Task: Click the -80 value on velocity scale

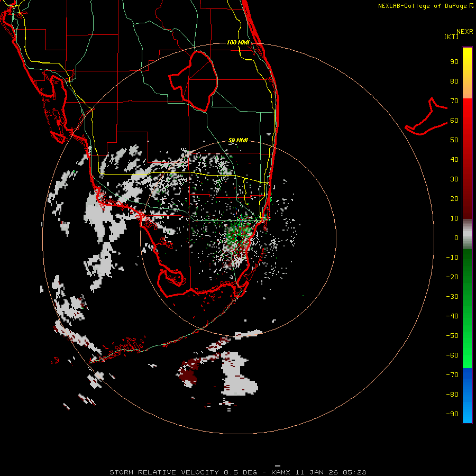Action: [452, 395]
